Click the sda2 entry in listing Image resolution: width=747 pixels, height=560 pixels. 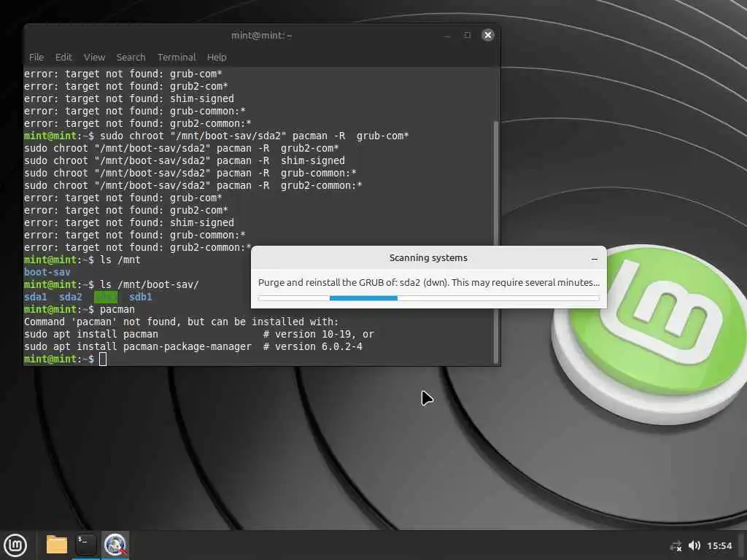pos(71,297)
